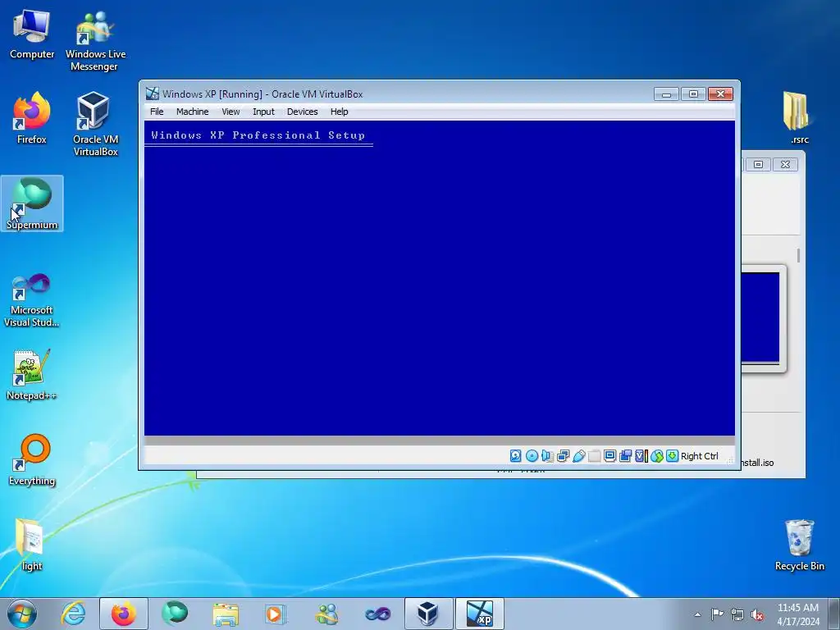Viewport: 840px width, 630px height.
Task: Click the background window's scrollbar
Action: (798, 256)
